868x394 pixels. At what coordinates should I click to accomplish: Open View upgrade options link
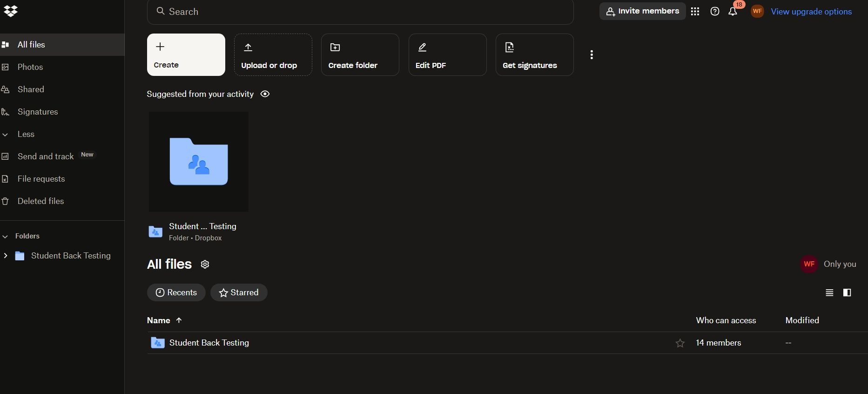(811, 12)
